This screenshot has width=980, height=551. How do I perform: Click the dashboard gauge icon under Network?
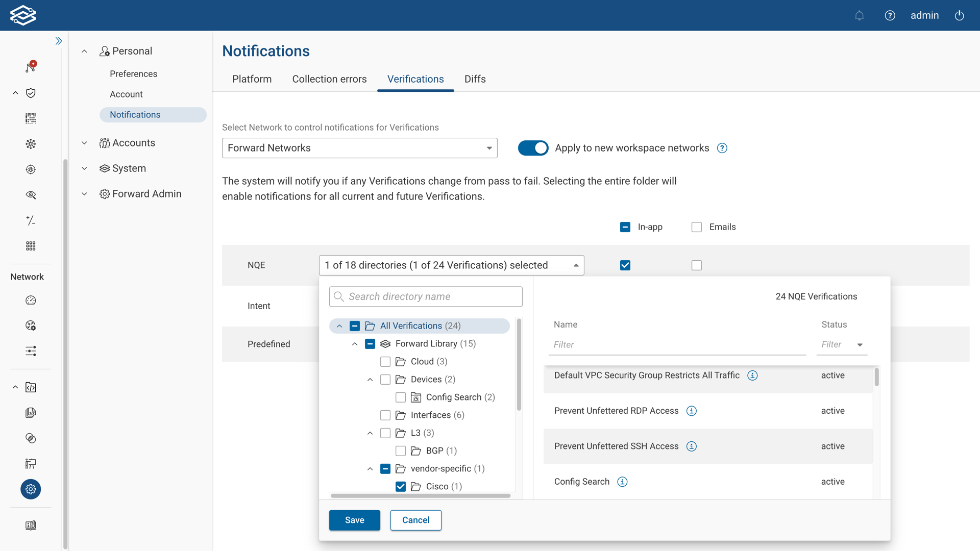click(x=31, y=300)
